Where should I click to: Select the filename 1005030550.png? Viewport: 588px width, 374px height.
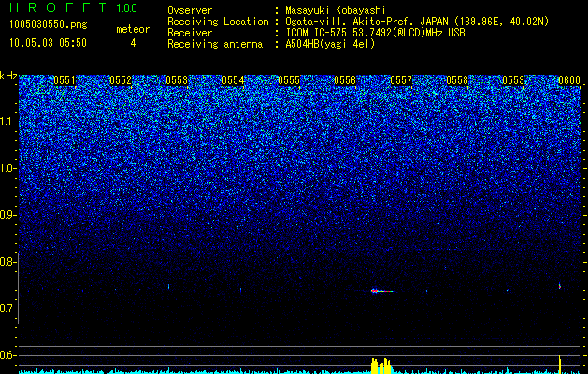(49, 25)
